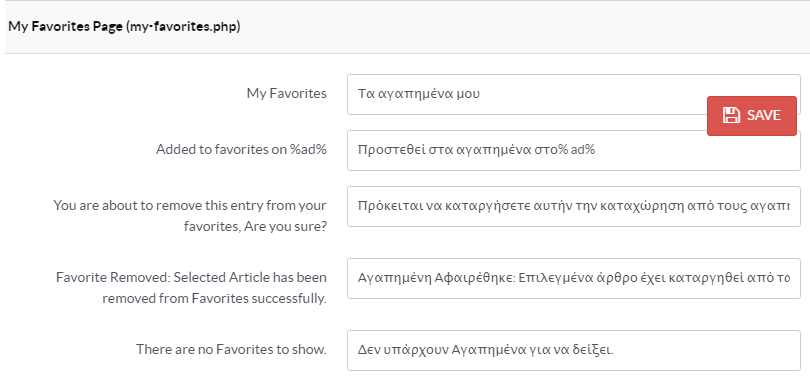
Task: Click 'There are no Favorites to show.' label
Action: pyautogui.click(x=231, y=349)
